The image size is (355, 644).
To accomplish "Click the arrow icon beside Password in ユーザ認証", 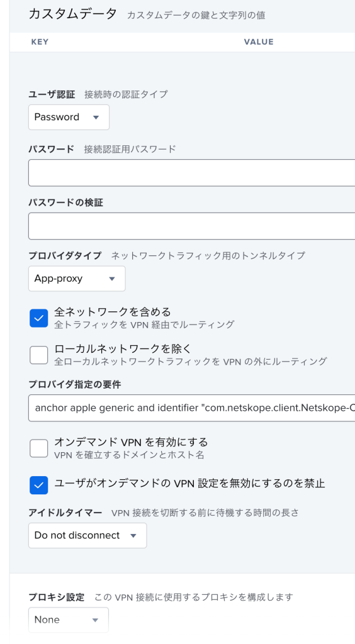I will click(96, 118).
